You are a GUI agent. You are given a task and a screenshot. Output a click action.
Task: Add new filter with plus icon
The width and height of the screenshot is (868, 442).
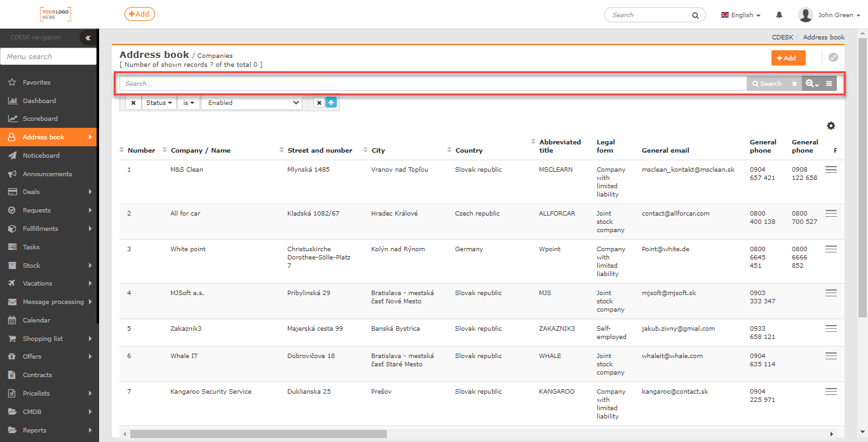tap(331, 102)
